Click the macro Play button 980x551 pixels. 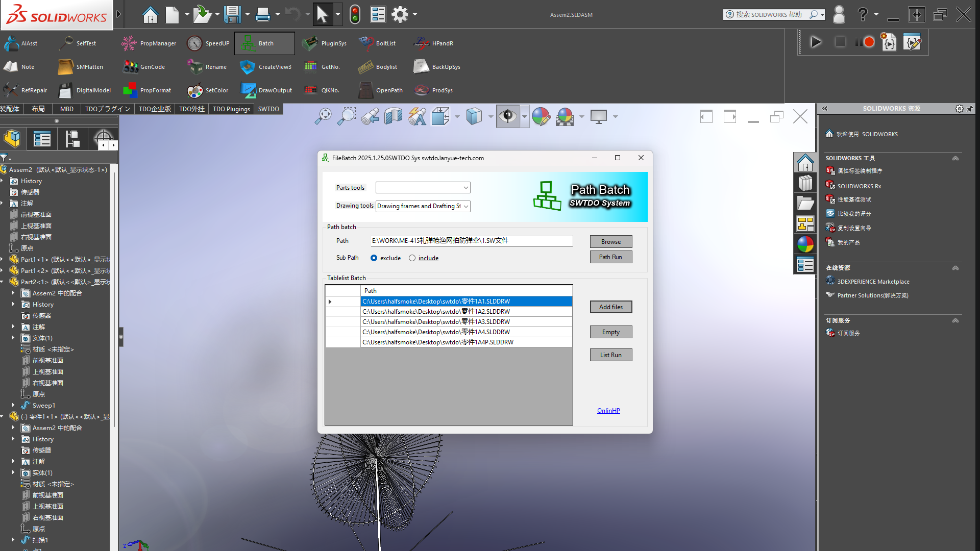(816, 42)
